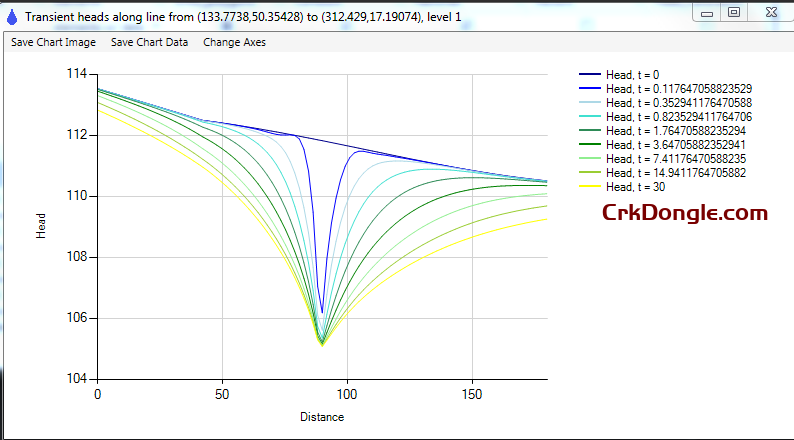Open the Save Chart Data menu
The height and width of the screenshot is (440, 794).
pos(149,42)
